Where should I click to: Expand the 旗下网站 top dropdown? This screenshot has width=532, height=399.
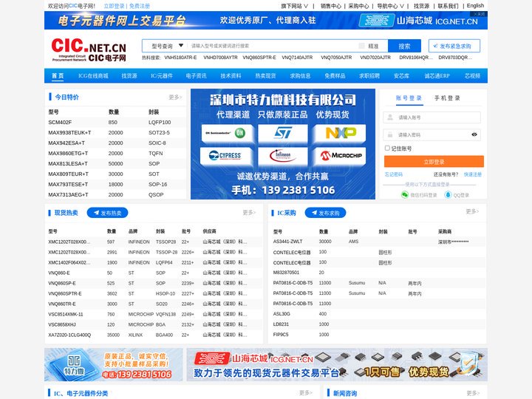[294, 6]
